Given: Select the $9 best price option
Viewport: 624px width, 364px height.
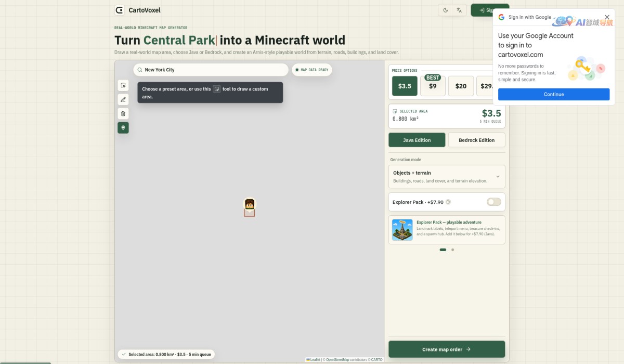Looking at the screenshot, I should click(433, 86).
